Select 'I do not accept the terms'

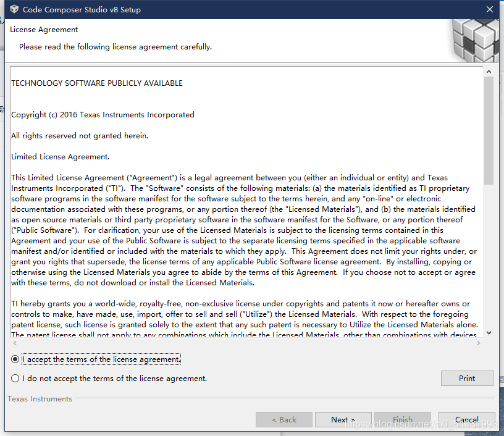pyautogui.click(x=15, y=378)
